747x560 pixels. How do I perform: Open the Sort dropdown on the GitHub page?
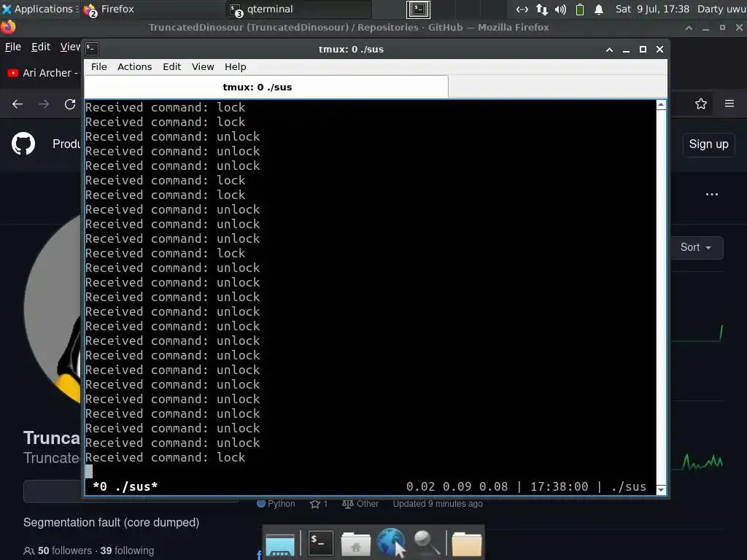(x=697, y=248)
